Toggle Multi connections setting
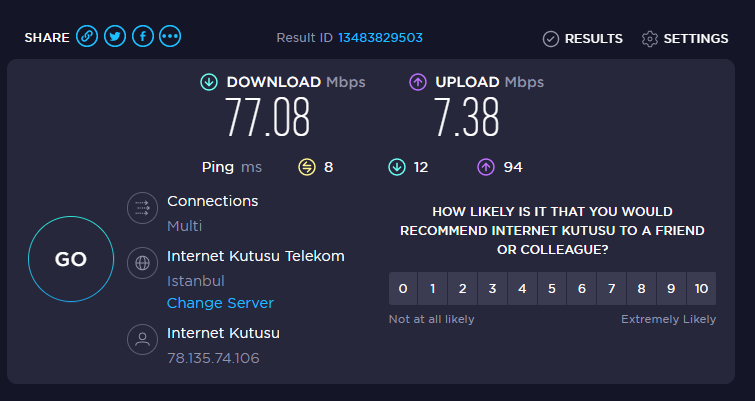This screenshot has height=401, width=755. [184, 226]
